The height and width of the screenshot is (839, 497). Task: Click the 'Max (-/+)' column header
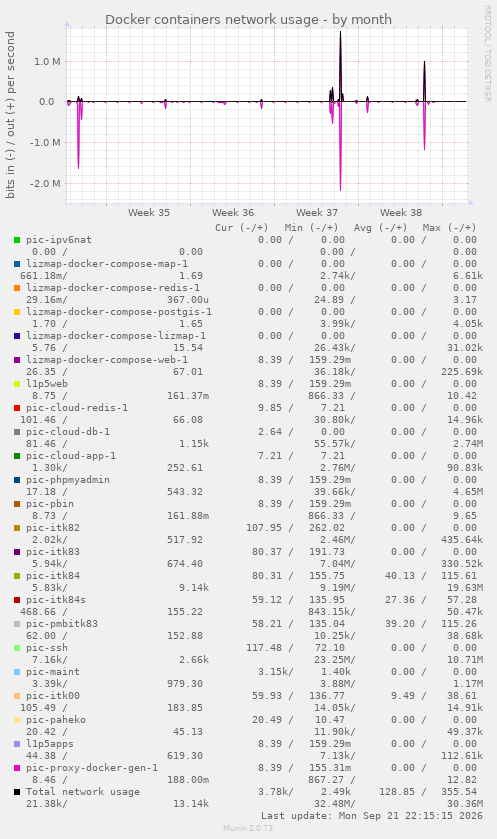(449, 228)
